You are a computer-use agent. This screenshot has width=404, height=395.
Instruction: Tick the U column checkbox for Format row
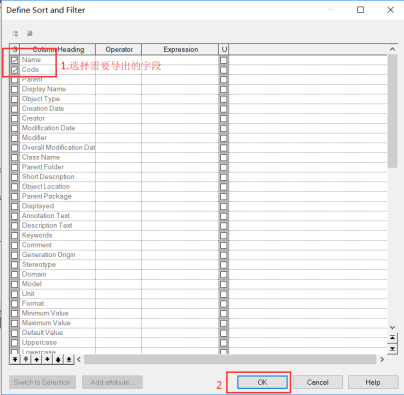(x=224, y=304)
